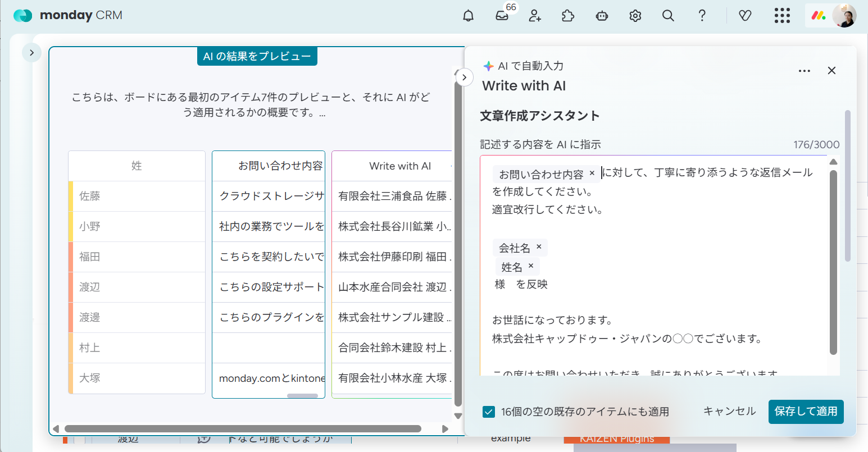The width and height of the screenshot is (868, 452).
Task: Click the 保存して適用 button
Action: click(x=806, y=412)
